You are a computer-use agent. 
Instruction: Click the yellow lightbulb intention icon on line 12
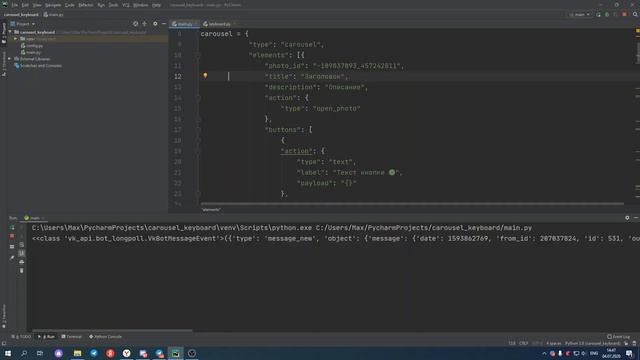205,76
